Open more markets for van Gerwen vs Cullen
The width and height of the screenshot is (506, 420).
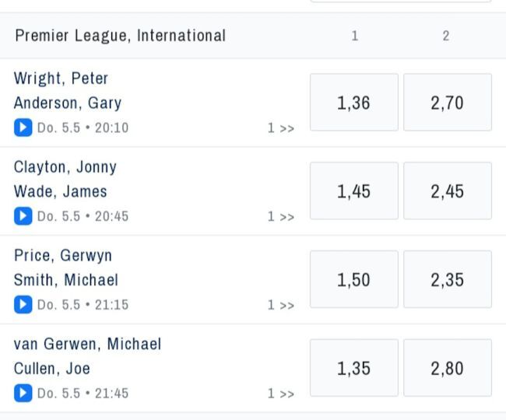[281, 394]
